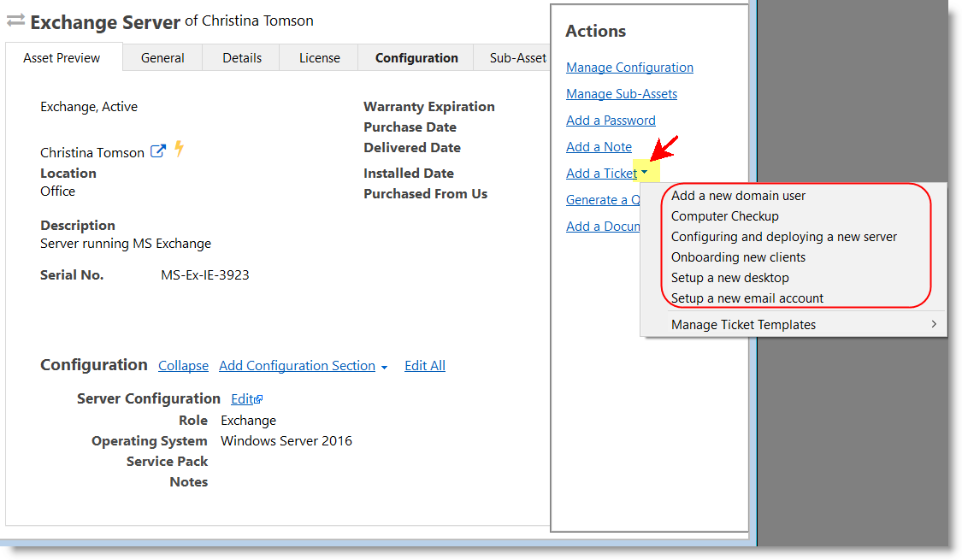Open the Manage Sub-Assets link
The height and width of the screenshot is (560, 962).
621,94
